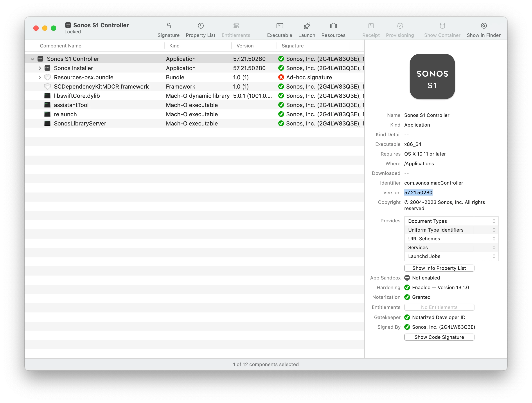
Task: Select the Launchd Jobs provides row
Action: (451, 256)
